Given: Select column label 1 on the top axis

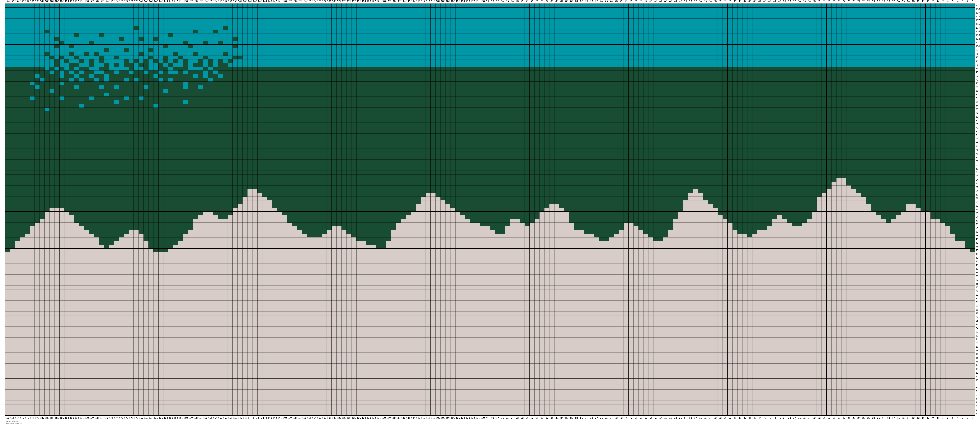Looking at the screenshot, I should pyautogui.click(x=973, y=1).
